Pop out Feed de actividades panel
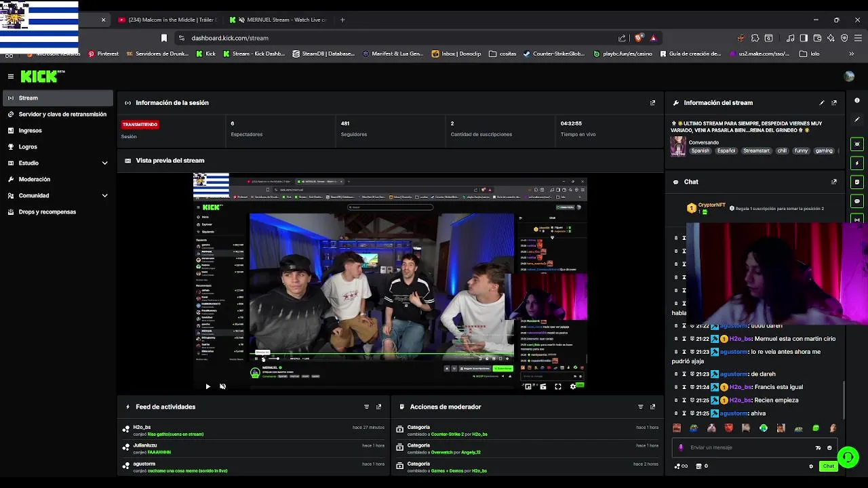 [378, 407]
